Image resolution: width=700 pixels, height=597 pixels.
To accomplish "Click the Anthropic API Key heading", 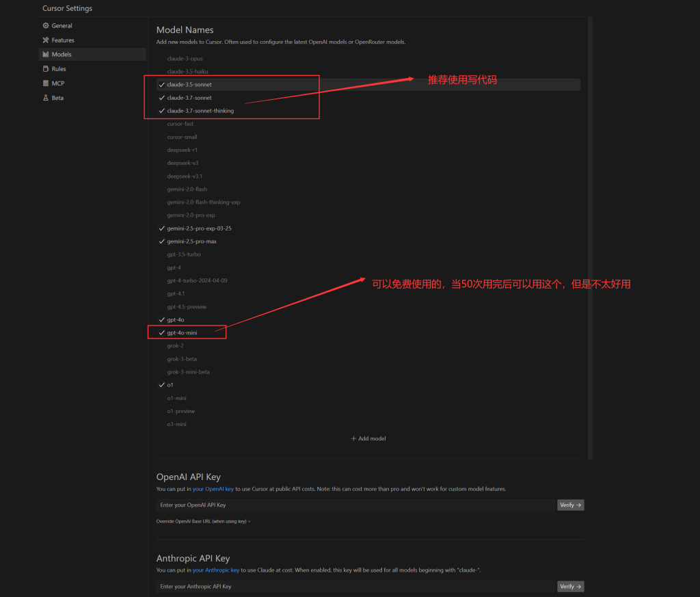I will tap(193, 558).
